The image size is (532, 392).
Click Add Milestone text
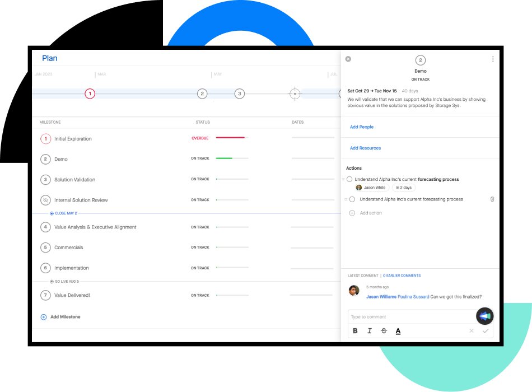pos(66,317)
